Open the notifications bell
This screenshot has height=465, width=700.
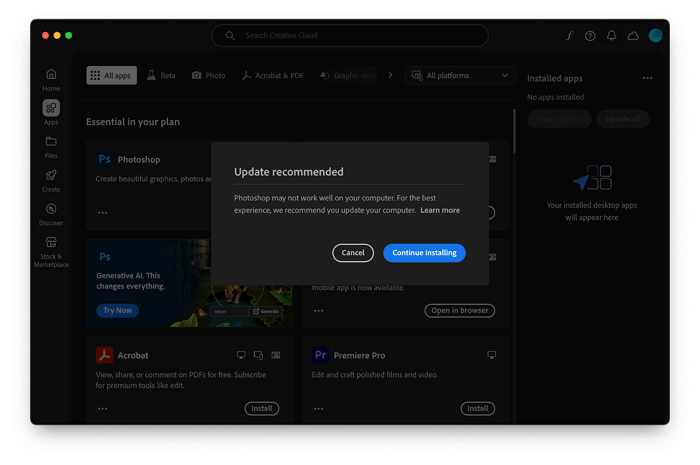pos(611,36)
